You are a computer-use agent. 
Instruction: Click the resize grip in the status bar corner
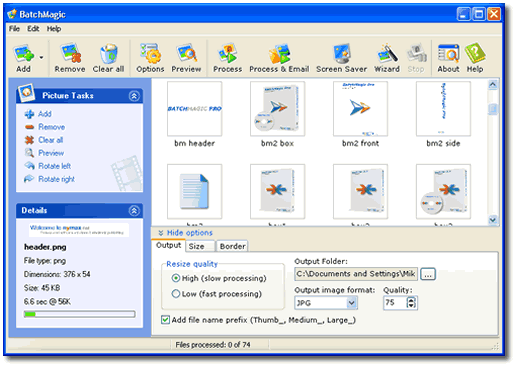[495, 346]
